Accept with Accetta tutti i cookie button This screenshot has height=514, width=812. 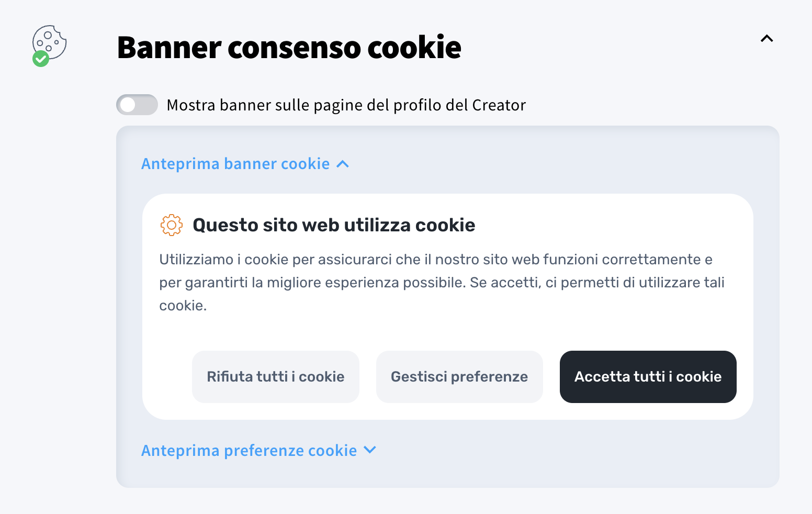point(648,377)
